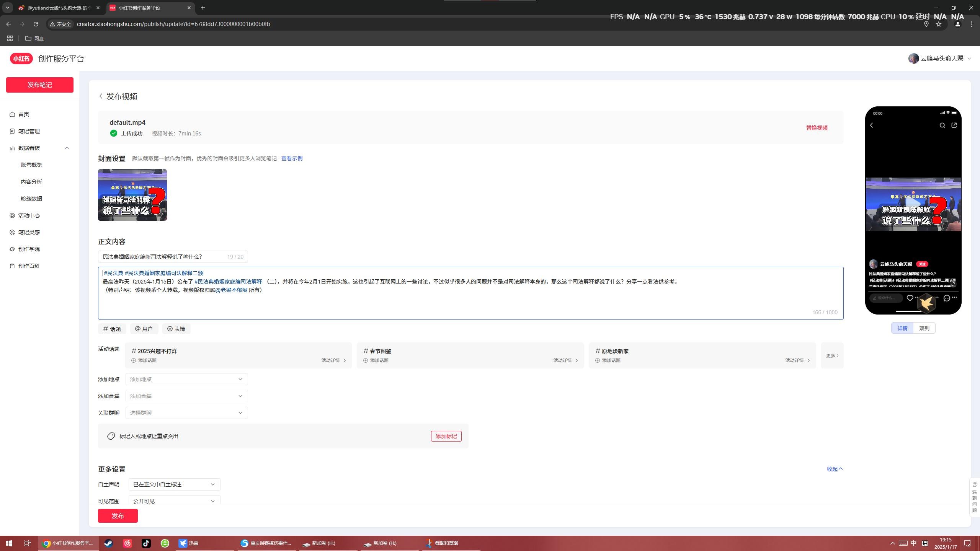Open 笔记管理 in the sidebar
The width and height of the screenshot is (980, 551).
tap(29, 131)
